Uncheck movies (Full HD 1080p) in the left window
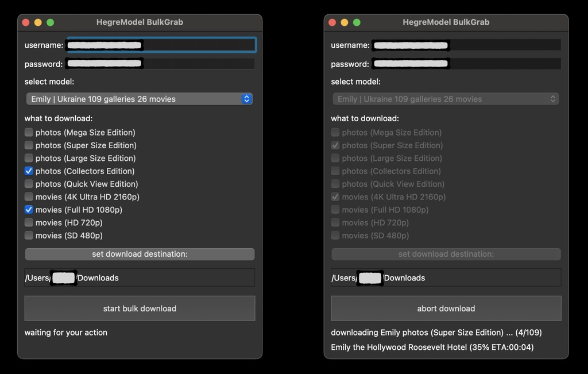This screenshot has width=588, height=374. (x=29, y=210)
